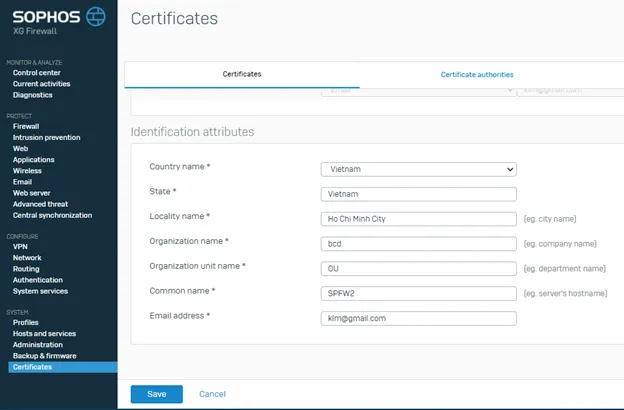Click the Sophos globe logo icon

point(96,16)
